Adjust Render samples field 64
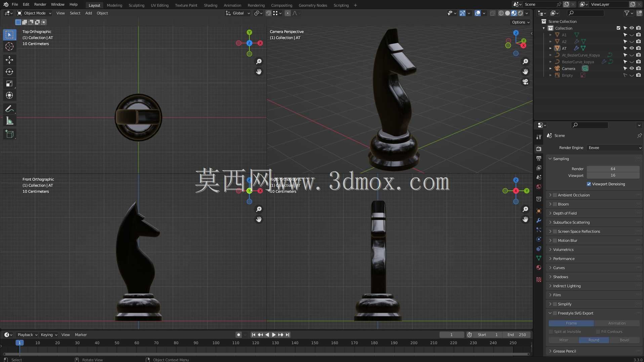644x362 pixels. pyautogui.click(x=613, y=169)
